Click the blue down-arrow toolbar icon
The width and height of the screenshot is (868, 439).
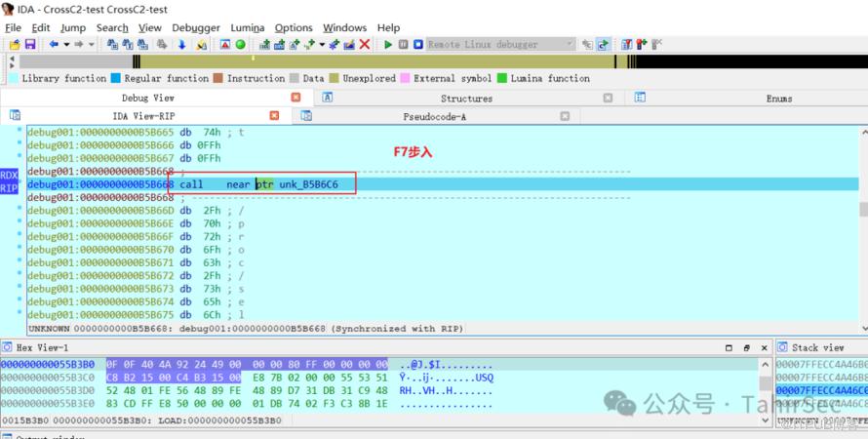(181, 44)
